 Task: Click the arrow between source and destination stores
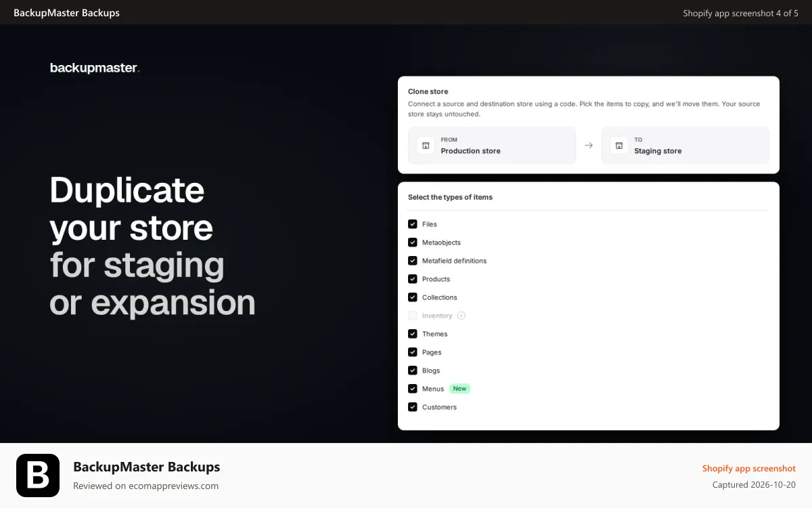(589, 146)
